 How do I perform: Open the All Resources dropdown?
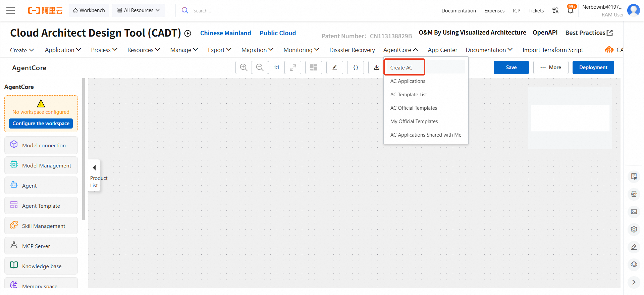(x=139, y=10)
